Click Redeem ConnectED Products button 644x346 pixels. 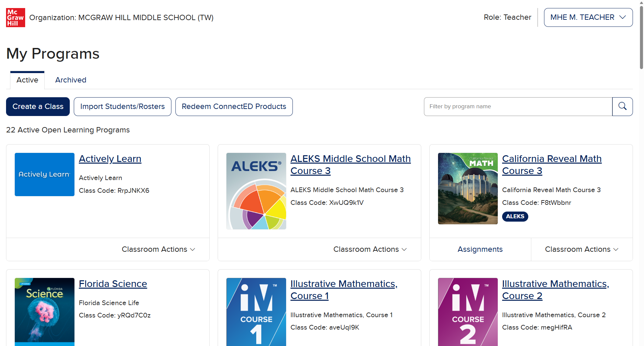234,107
